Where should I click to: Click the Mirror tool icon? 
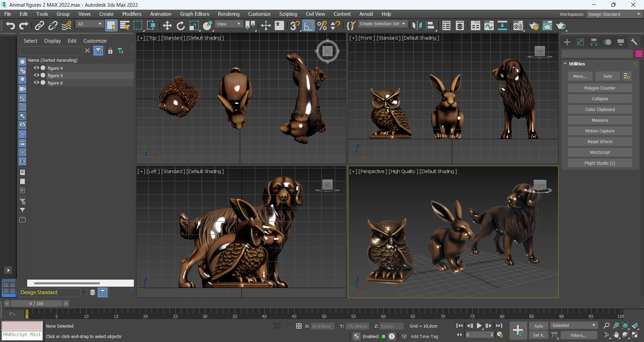(x=417, y=25)
